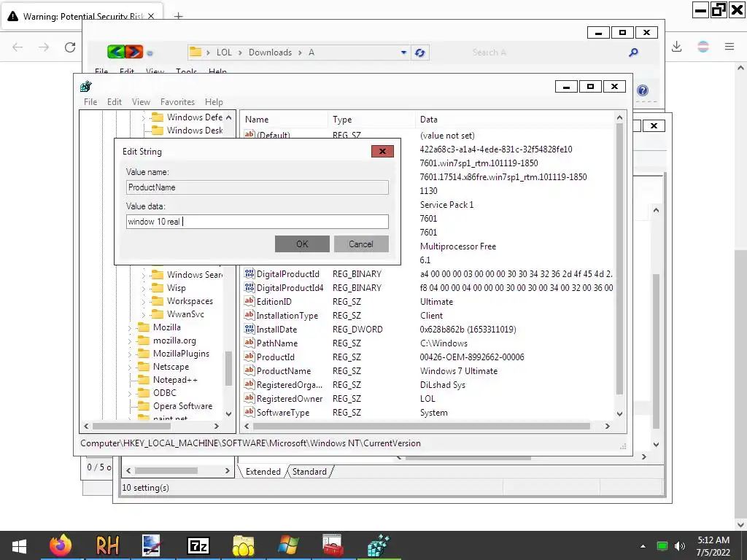Viewport: 747px width, 560px height.
Task: Expand the Wisp tree node
Action: tap(144, 288)
